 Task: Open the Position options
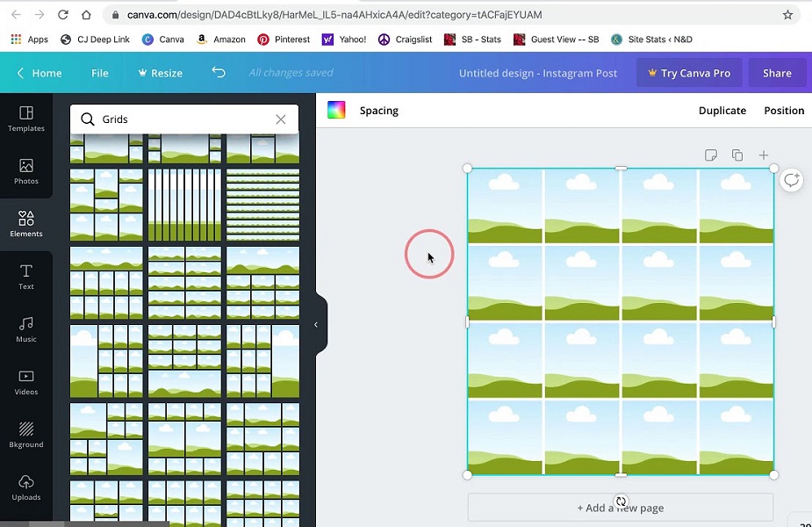coord(784,111)
